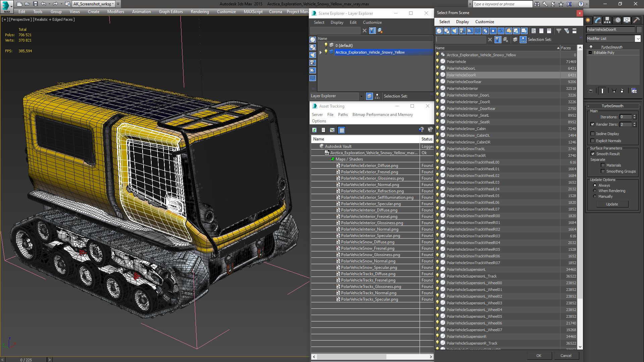Screen dimensions: 644x362
Task: Open workspace AK_Screenshot_wrksp dropdown
Action: tap(113, 4)
